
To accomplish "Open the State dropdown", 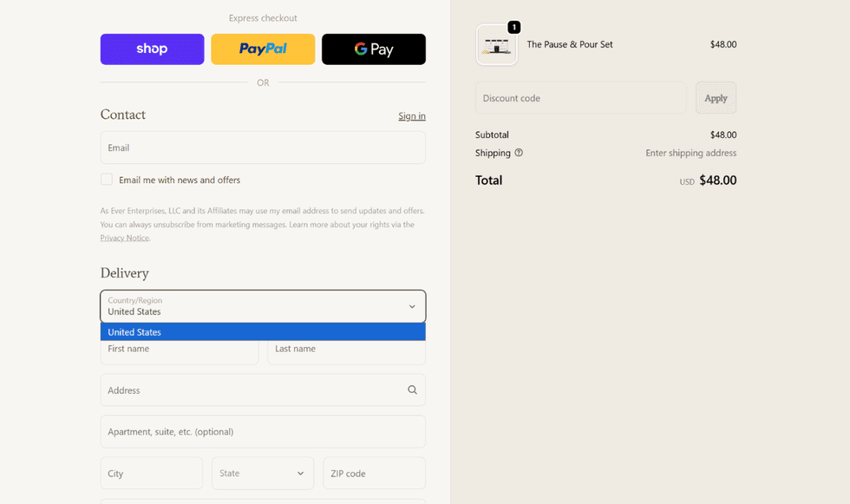I will pos(262,474).
